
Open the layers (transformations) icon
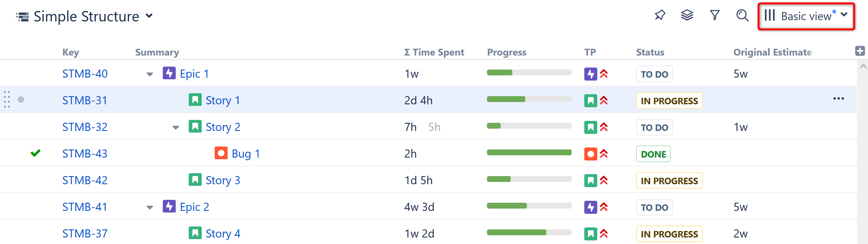point(687,15)
